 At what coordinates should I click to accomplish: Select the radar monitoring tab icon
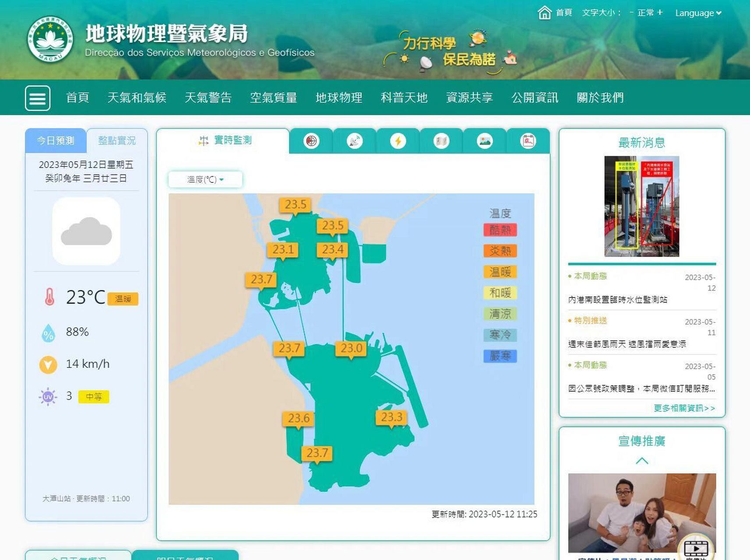point(311,141)
